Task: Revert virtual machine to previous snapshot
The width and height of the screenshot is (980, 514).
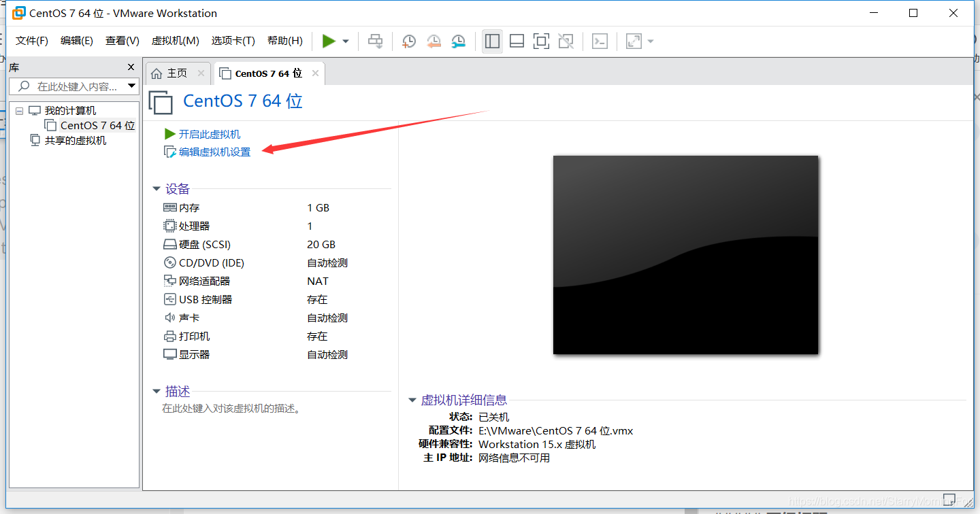Action: point(434,41)
